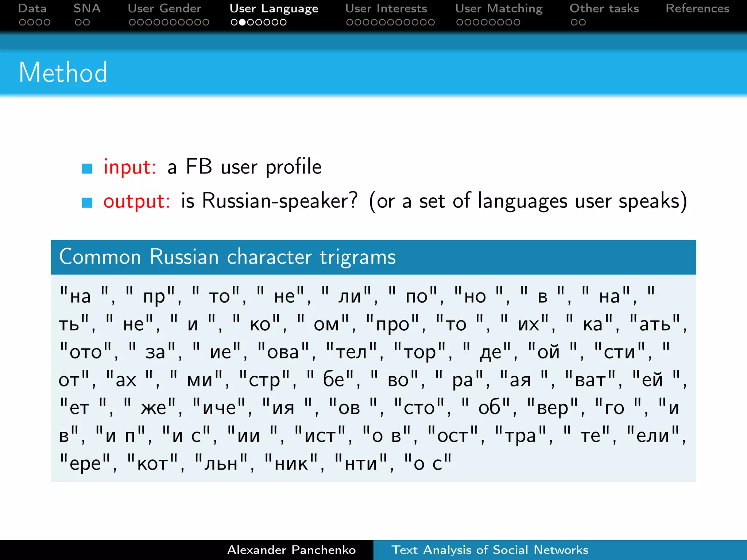Click the first slide dot under Data
This screenshot has height=560, width=747.
click(x=23, y=22)
